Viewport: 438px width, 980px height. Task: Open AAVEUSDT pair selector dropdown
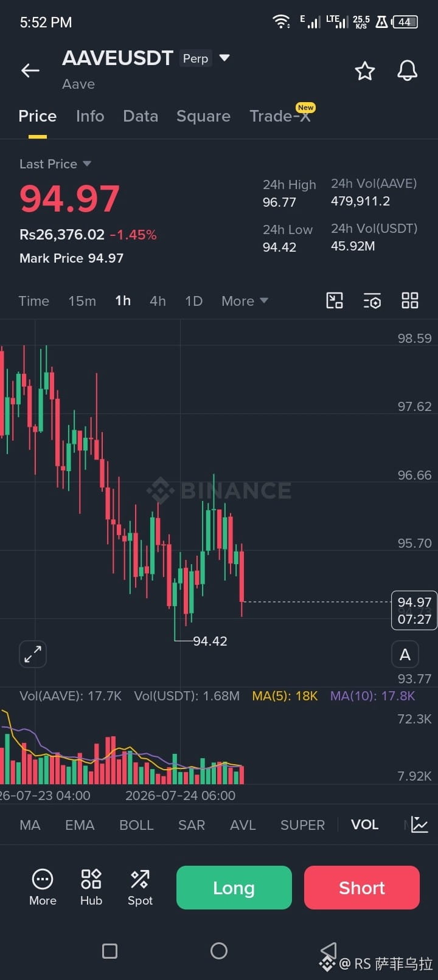224,58
